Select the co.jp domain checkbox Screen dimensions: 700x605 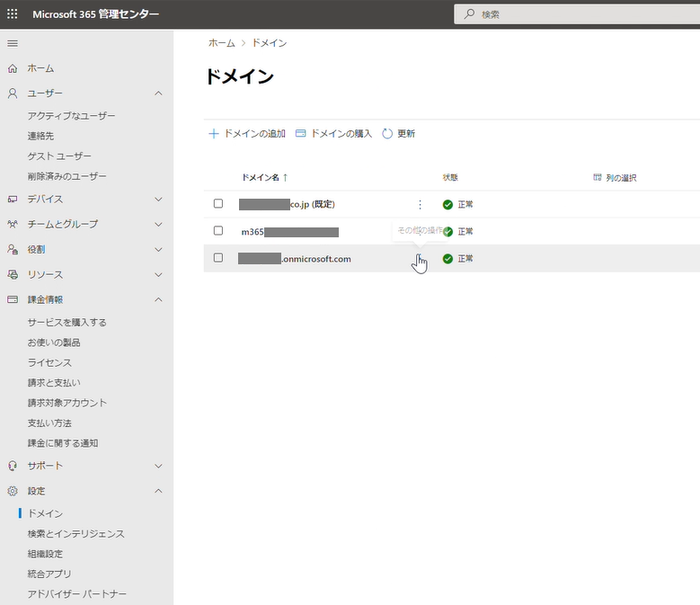click(x=218, y=203)
